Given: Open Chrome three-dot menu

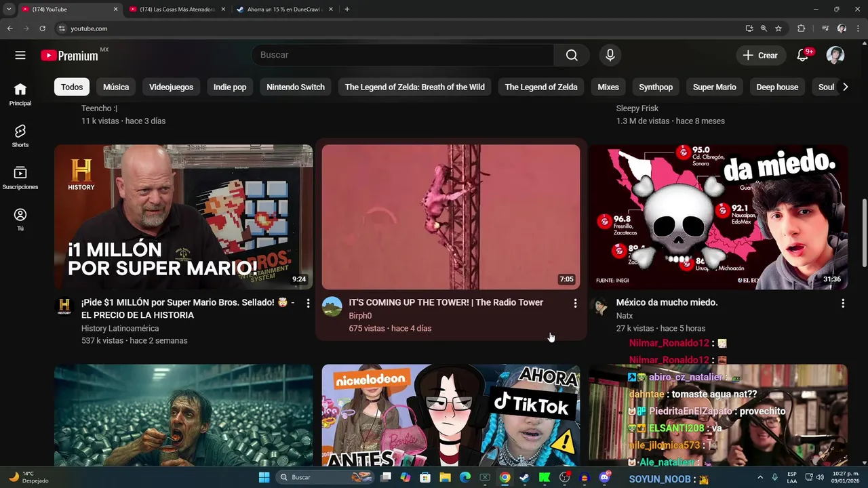Looking at the screenshot, I should pyautogui.click(x=859, y=28).
